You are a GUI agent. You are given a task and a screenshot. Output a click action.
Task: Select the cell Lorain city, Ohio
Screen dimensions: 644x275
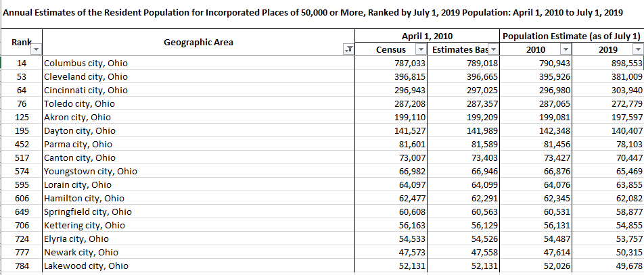pyautogui.click(x=198, y=185)
